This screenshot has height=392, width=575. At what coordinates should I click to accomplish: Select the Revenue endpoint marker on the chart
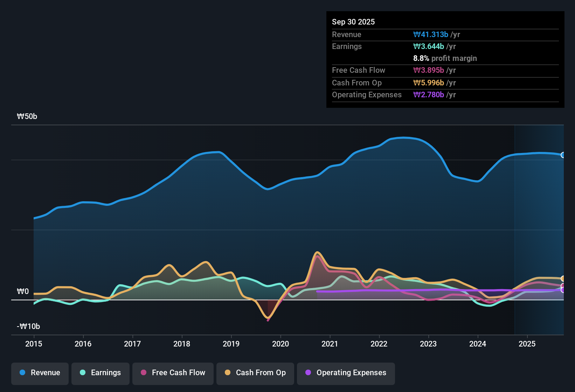[563, 155]
